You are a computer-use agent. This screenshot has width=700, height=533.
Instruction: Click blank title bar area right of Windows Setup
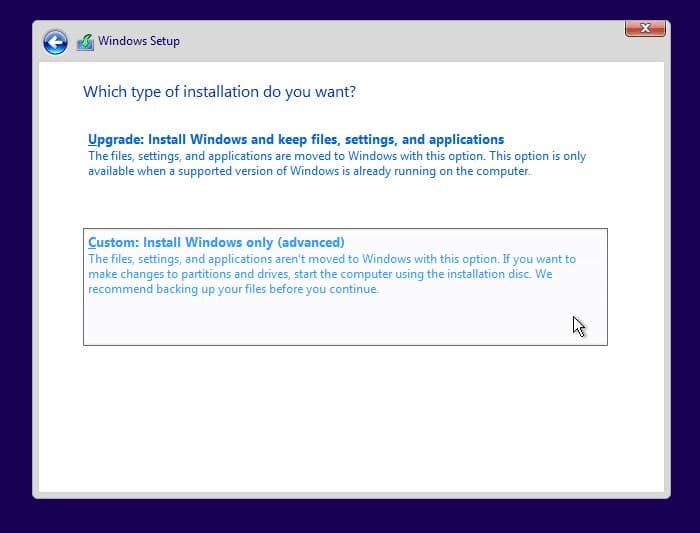(x=400, y=42)
